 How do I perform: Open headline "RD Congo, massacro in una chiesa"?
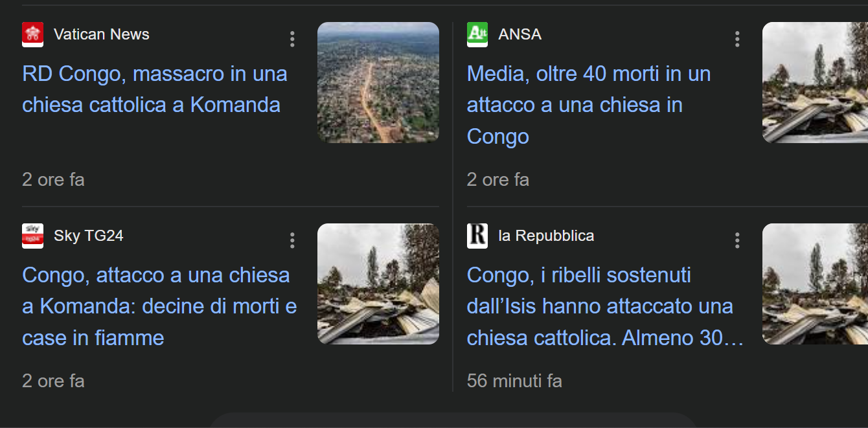154,89
